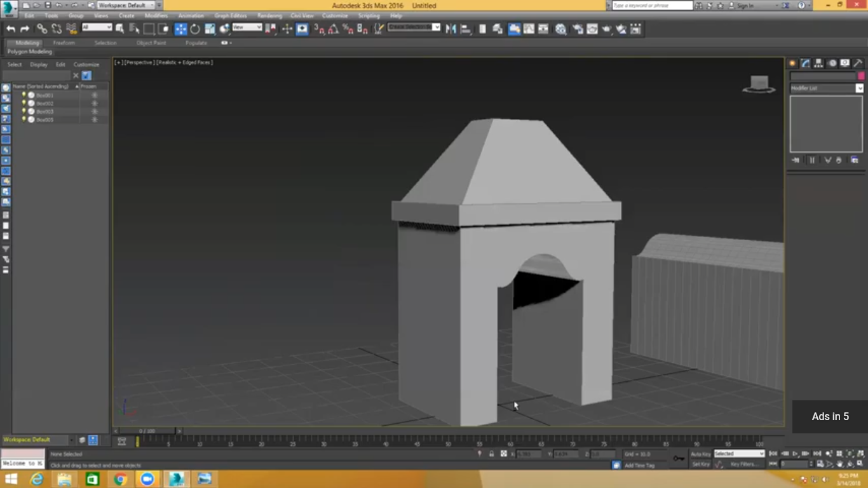Expand the Workspace: Default dropdown
This screenshot has width=868, height=488.
[x=126, y=5]
